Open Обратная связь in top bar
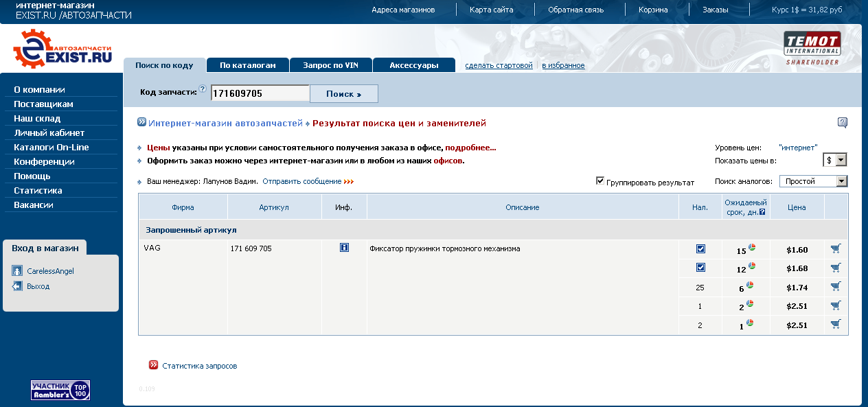868x407 pixels. point(575,10)
